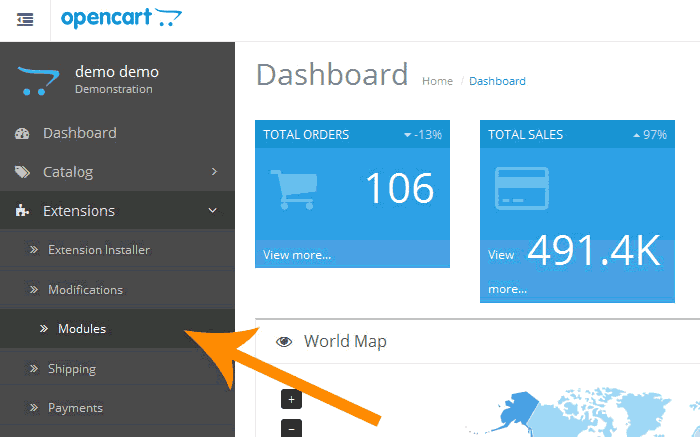Click the Catalog tags icon
Image resolution: width=700 pixels, height=437 pixels.
(x=22, y=172)
